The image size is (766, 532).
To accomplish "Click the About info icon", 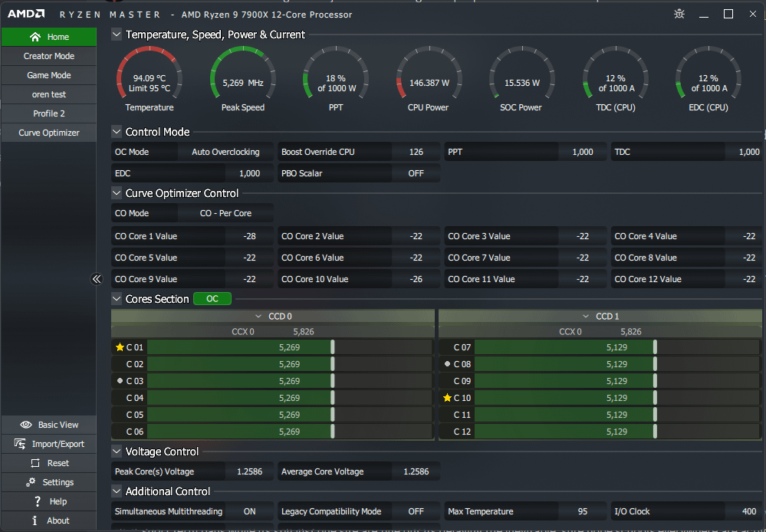I will coord(35,521).
